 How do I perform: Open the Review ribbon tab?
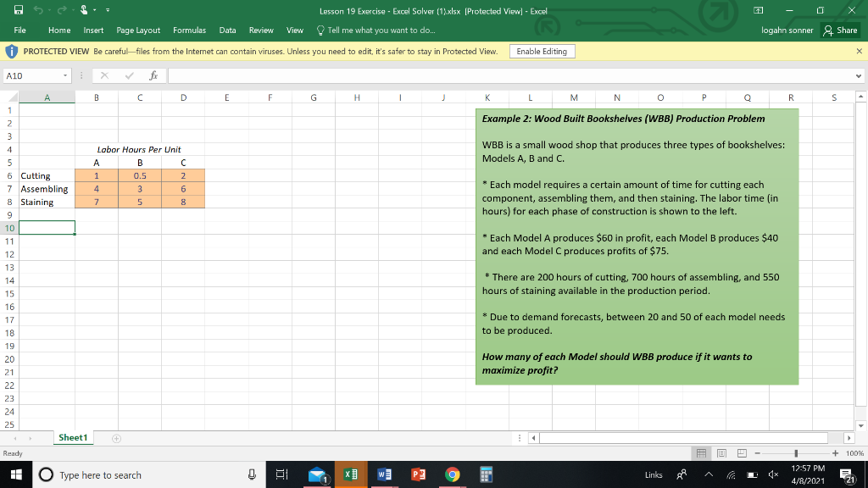[x=261, y=30]
